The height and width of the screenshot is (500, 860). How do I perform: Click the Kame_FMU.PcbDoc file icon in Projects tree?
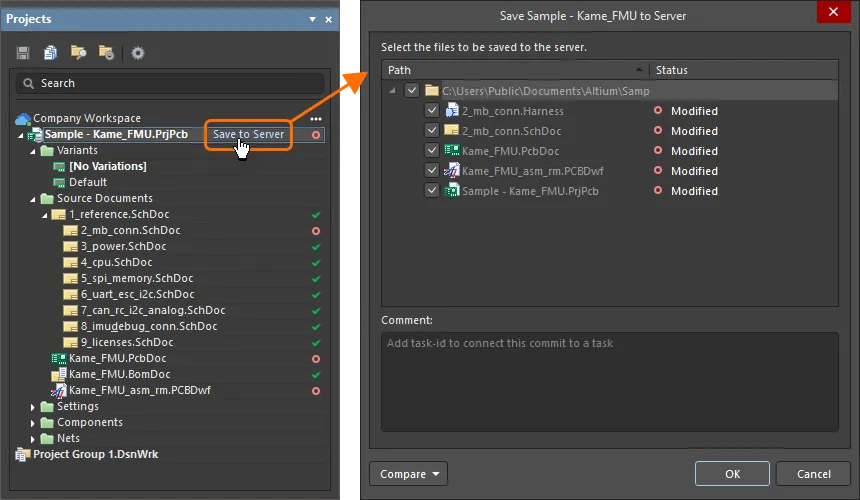[x=59, y=359]
